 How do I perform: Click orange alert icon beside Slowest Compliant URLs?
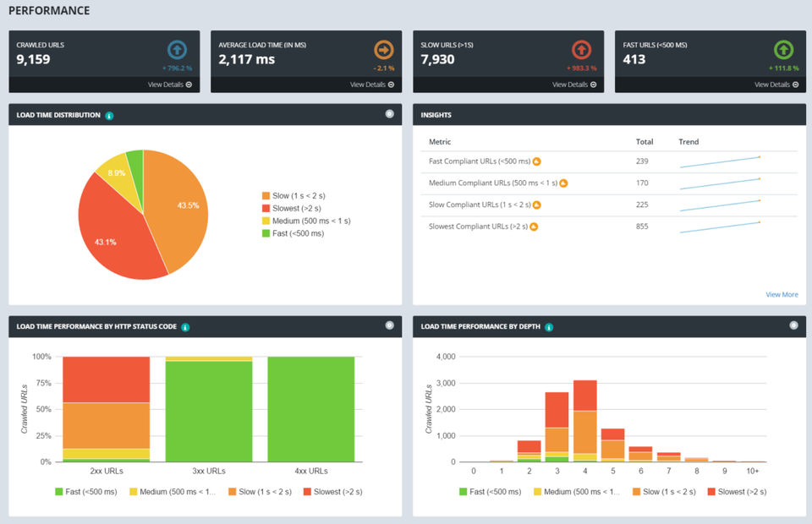534,227
